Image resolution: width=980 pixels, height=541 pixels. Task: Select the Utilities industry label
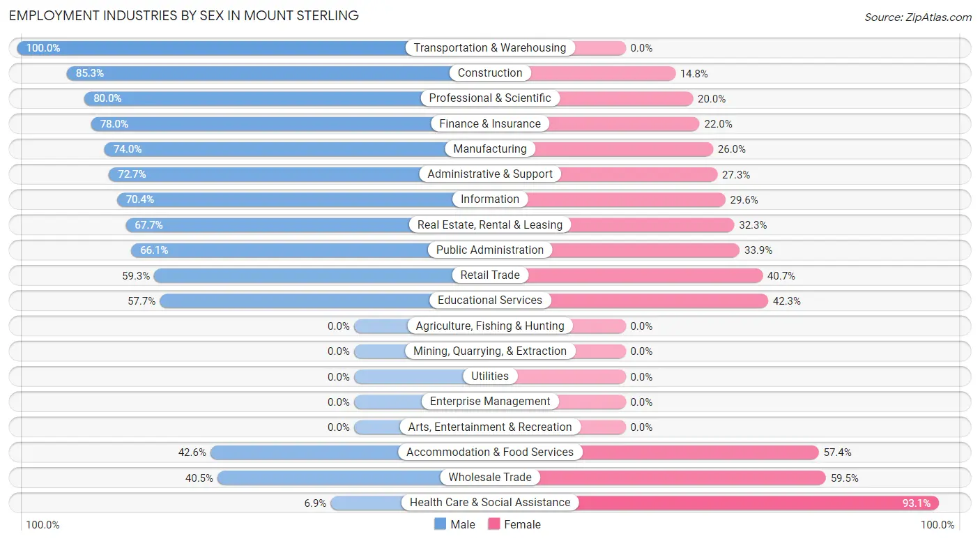click(x=490, y=376)
